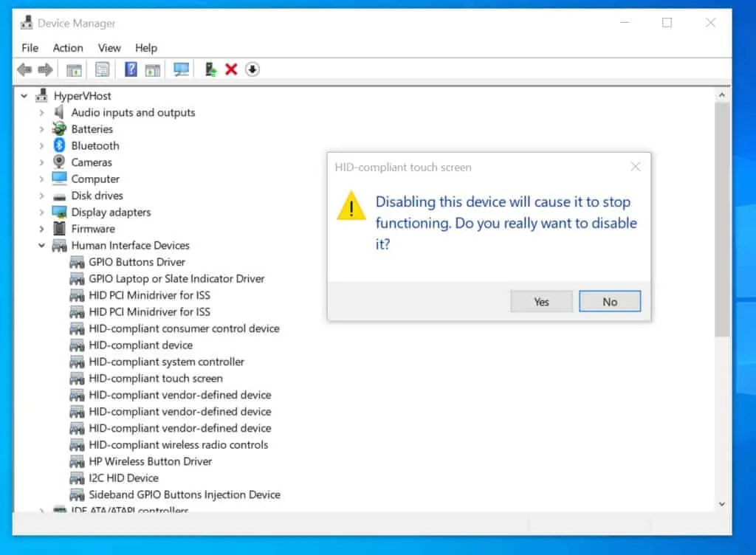Click Scan for hardware changes monitor icon
The height and width of the screenshot is (555, 756).
click(x=181, y=69)
